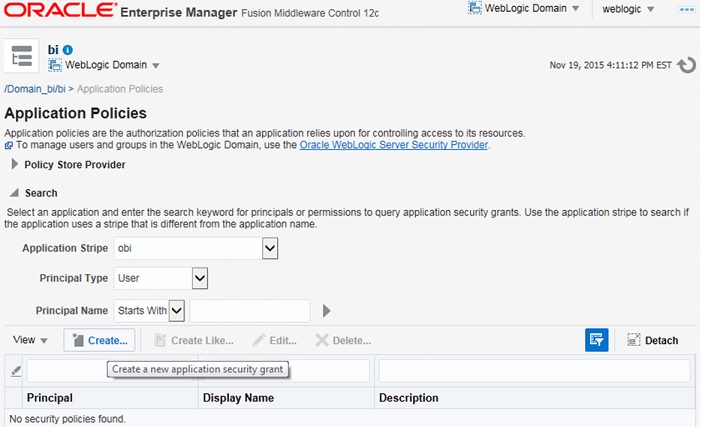
Task: Click the Application Policies heading
Action: [x=75, y=113]
